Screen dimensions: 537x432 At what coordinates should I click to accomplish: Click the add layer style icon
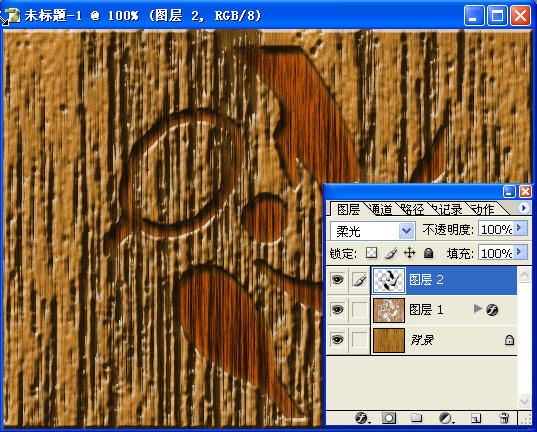(362, 418)
